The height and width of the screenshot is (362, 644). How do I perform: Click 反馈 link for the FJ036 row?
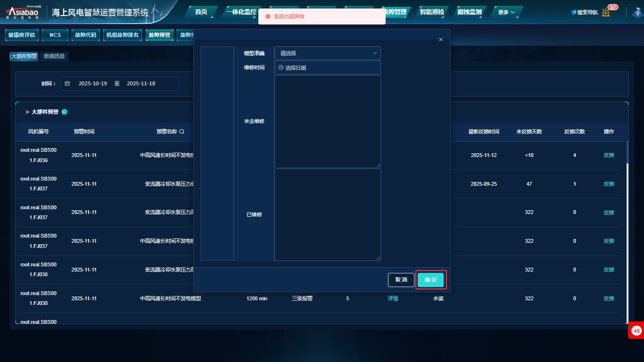pyautogui.click(x=609, y=156)
